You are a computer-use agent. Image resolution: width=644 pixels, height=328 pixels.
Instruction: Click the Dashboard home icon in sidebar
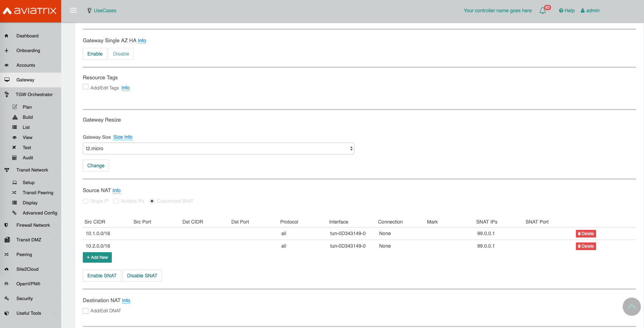6,36
